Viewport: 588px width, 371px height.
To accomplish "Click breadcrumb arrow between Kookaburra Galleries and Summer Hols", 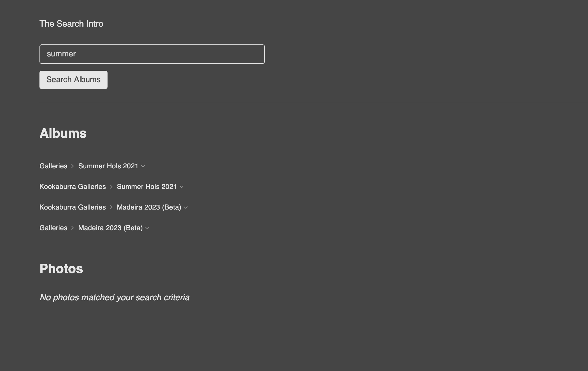I will coord(111,187).
